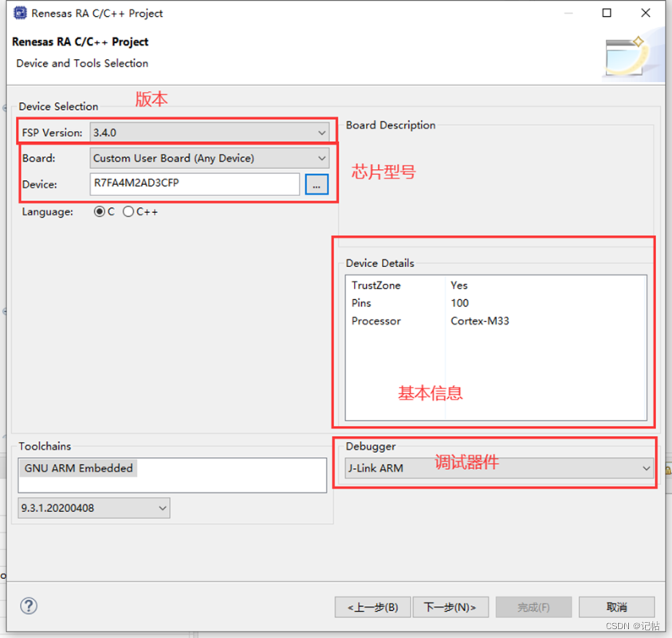This screenshot has height=638, width=672.
Task: Click the 上一步(B) back button
Action: point(372,607)
